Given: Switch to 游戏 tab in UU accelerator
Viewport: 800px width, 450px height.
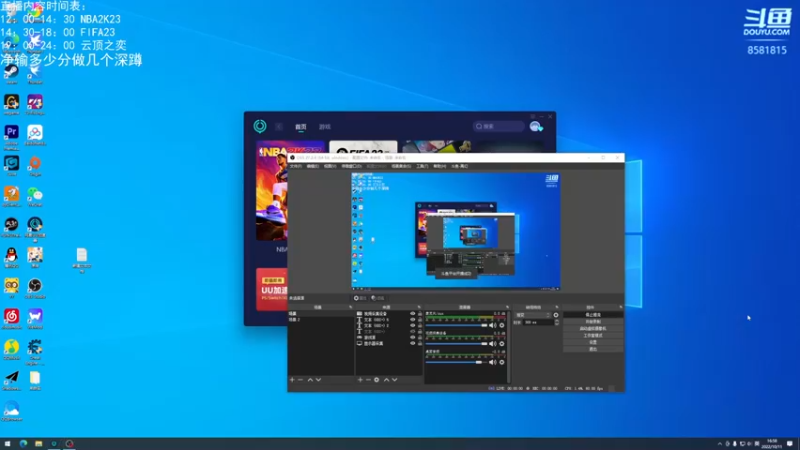Looking at the screenshot, I should pos(325,127).
